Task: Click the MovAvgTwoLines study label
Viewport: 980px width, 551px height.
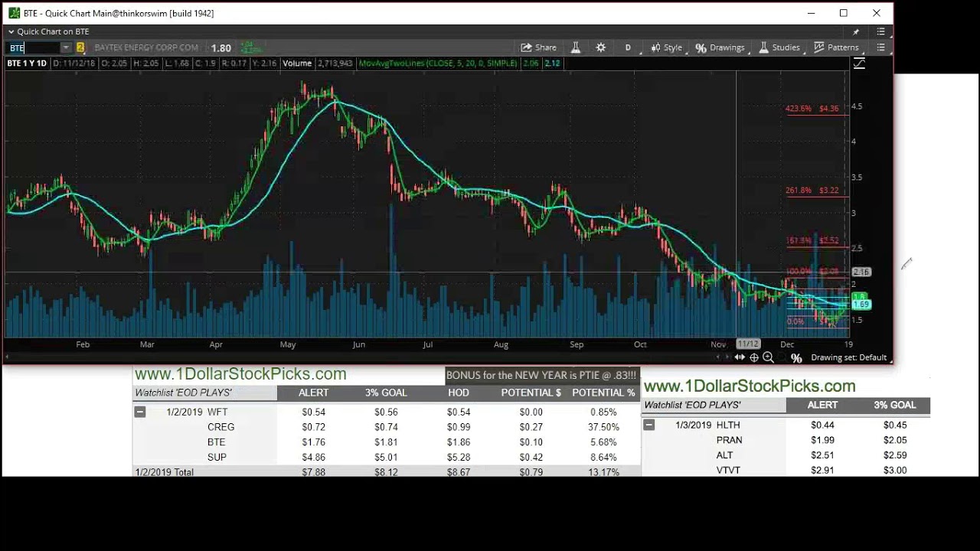Action: (x=438, y=64)
